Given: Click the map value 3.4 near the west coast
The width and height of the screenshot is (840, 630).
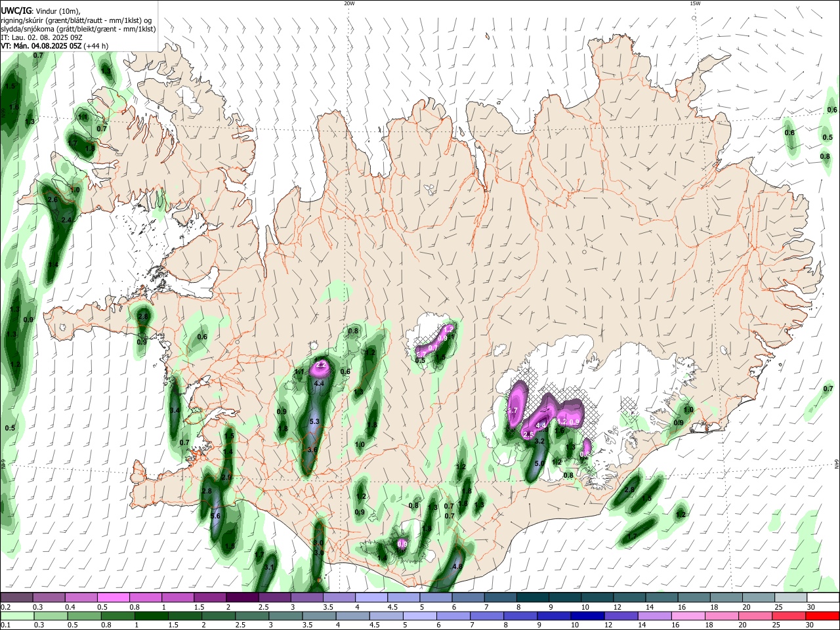Looking at the screenshot, I should pos(175,410).
